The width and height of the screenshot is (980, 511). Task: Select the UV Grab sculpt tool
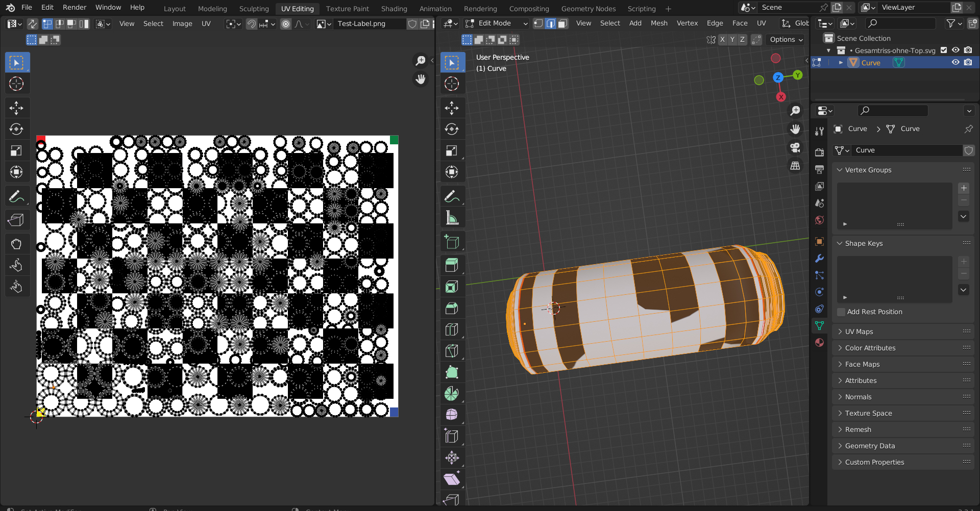[16, 244]
